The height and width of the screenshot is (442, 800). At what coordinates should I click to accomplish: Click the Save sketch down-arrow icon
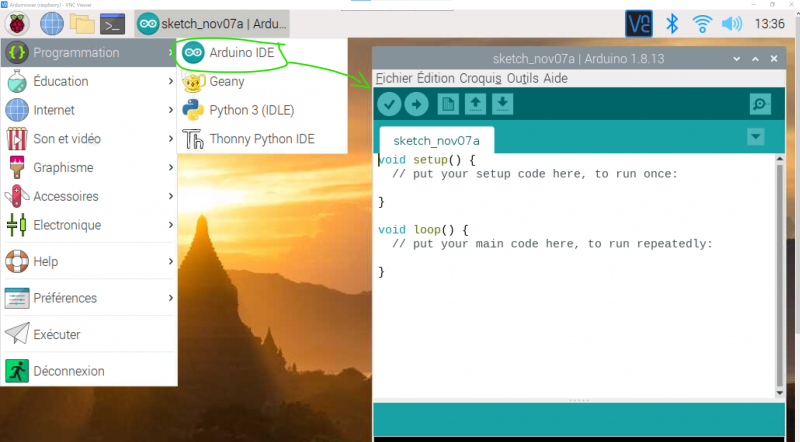[x=503, y=105]
